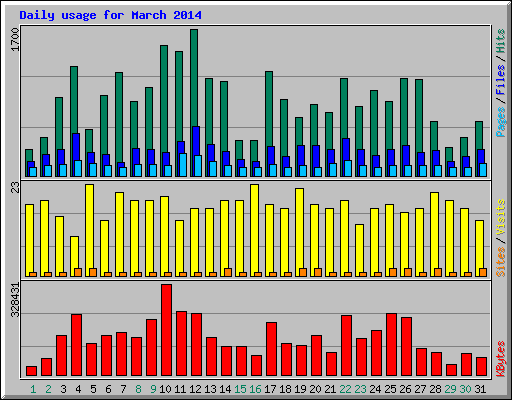Image resolution: width=512 pixels, height=400 pixels.
Task: Click the orange 'Sites' legend label
Action: point(501,262)
